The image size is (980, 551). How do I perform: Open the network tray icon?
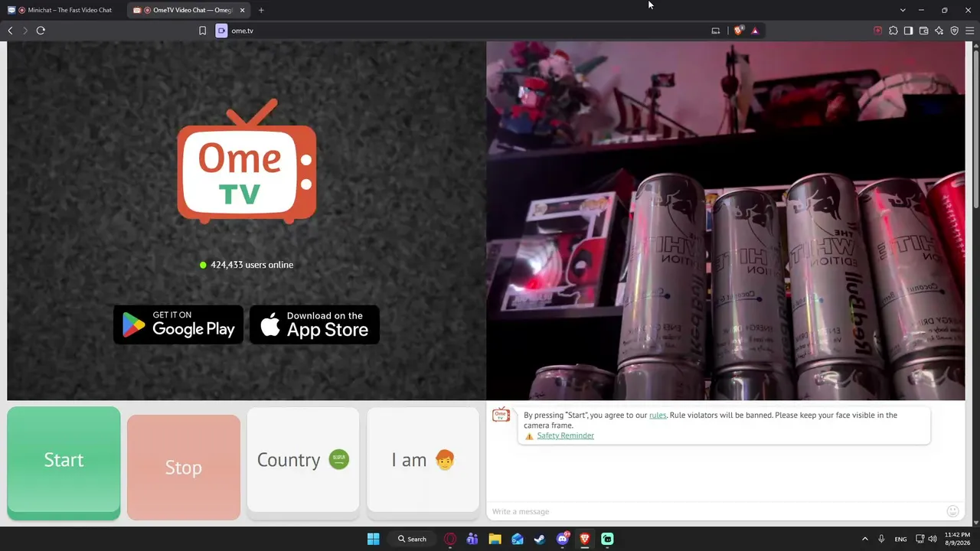[x=920, y=539]
